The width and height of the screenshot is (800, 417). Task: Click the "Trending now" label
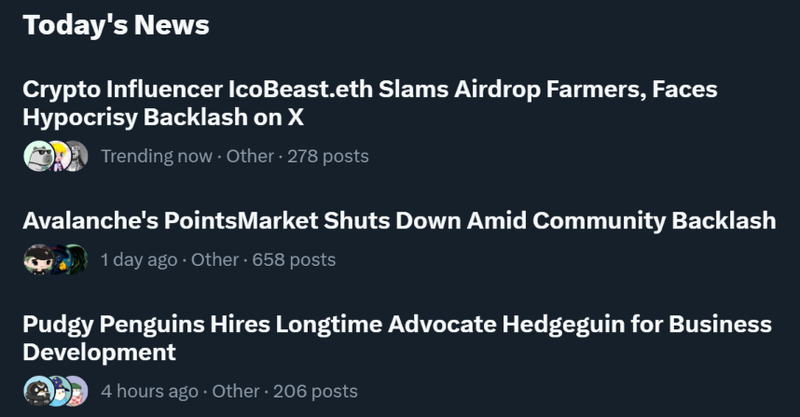point(156,156)
